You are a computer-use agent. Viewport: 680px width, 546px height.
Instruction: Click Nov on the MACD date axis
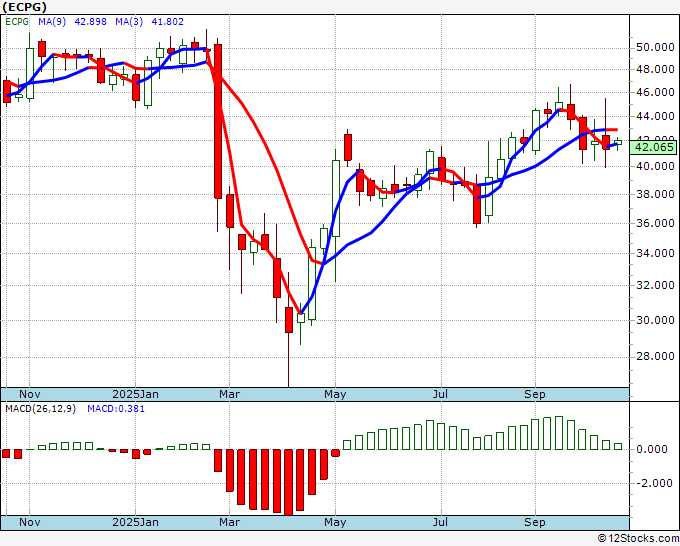29,522
